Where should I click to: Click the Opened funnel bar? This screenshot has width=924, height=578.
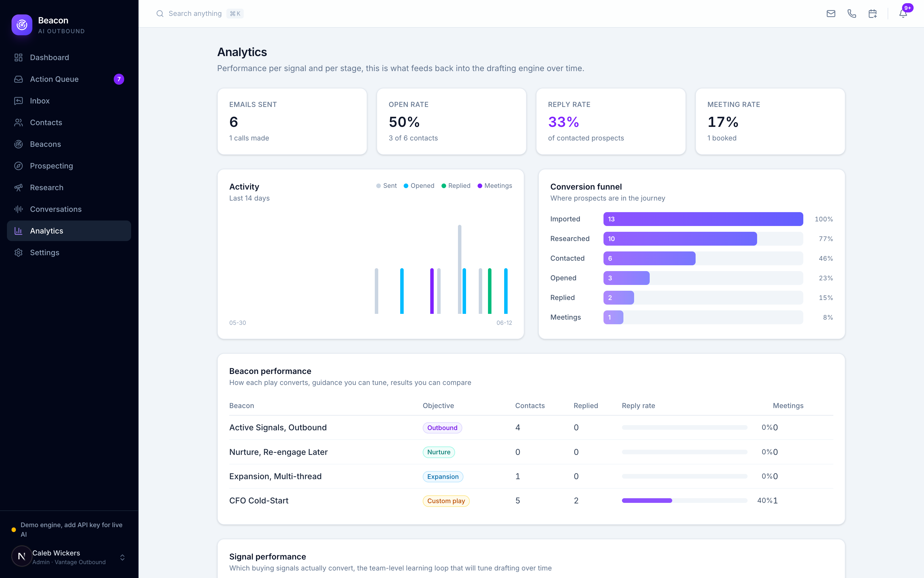coord(626,278)
